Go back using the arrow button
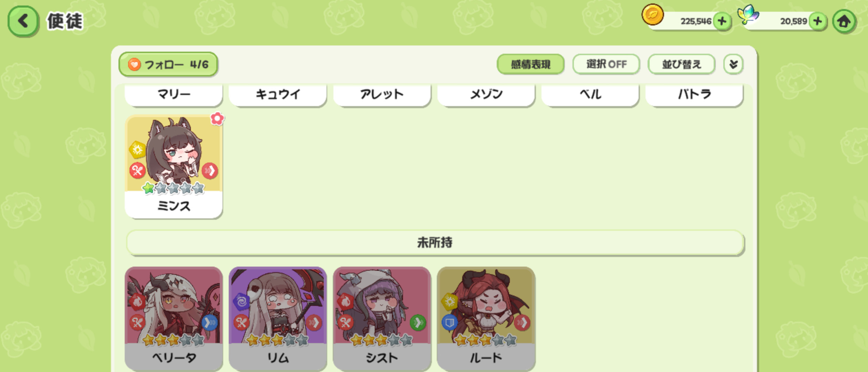Screen dimensions: 868x372 pos(23,21)
